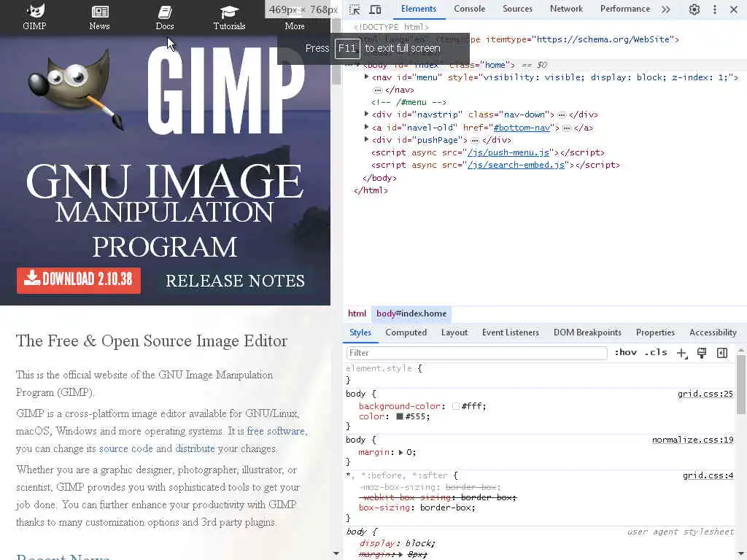
Task: Click the styles pane vertical scrollbar
Action: tap(741, 386)
